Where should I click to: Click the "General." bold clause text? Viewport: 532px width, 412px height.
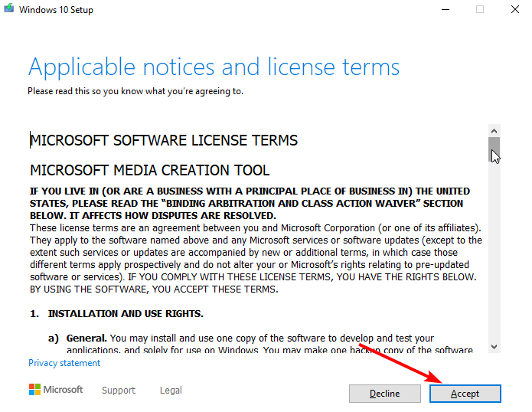(x=86, y=338)
